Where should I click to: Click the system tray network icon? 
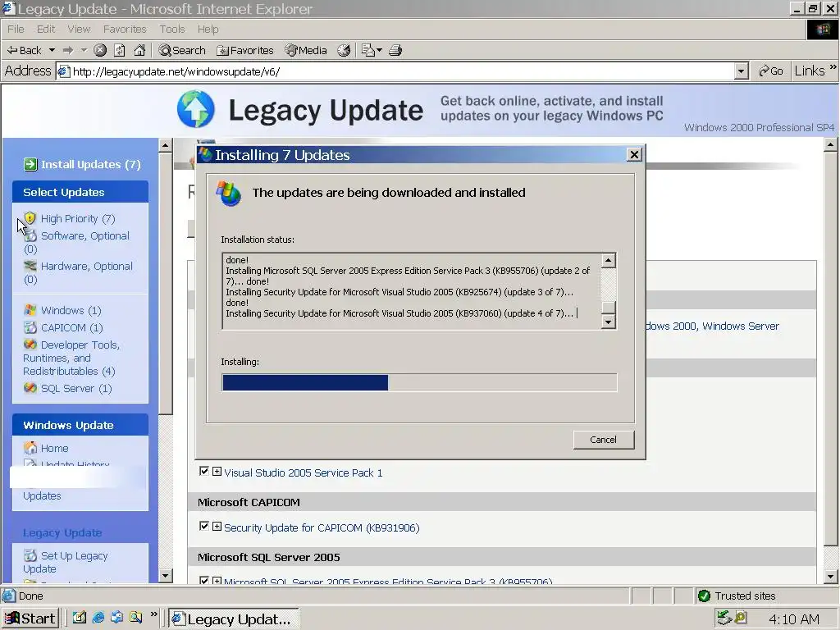tap(724, 618)
